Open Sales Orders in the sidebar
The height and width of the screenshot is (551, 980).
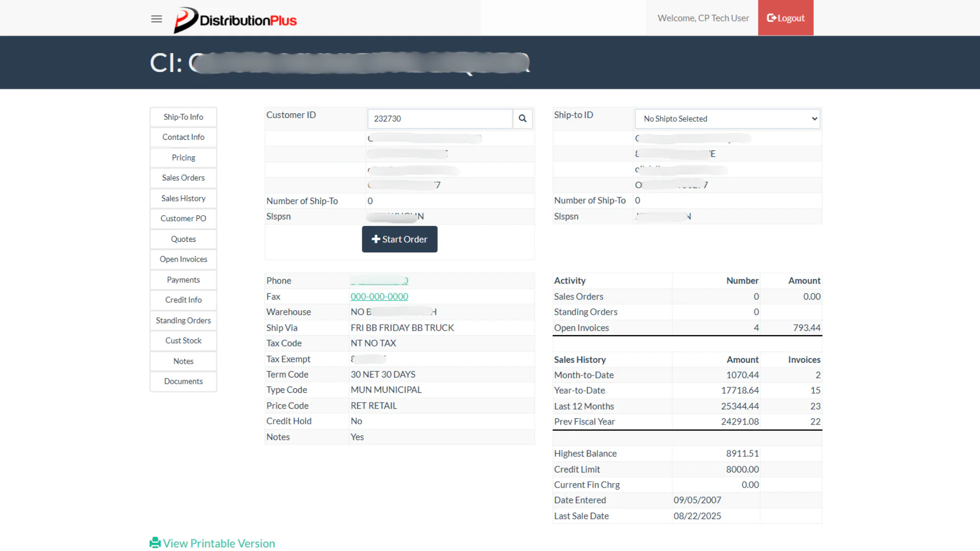click(183, 178)
